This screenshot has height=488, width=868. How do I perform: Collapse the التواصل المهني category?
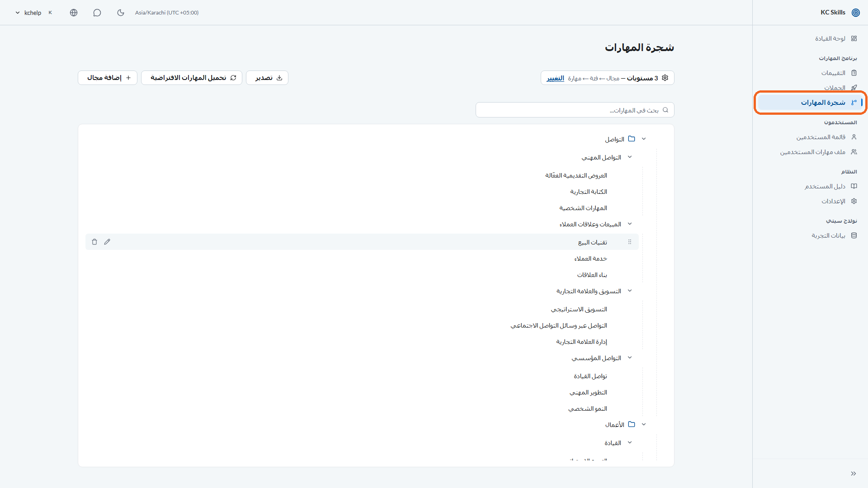tap(630, 157)
